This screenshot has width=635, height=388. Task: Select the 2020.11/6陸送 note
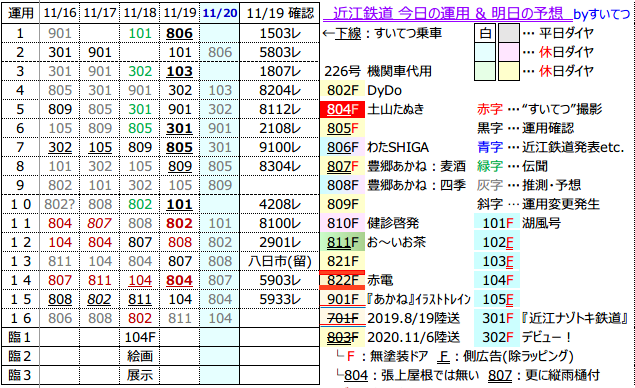pos(413,337)
